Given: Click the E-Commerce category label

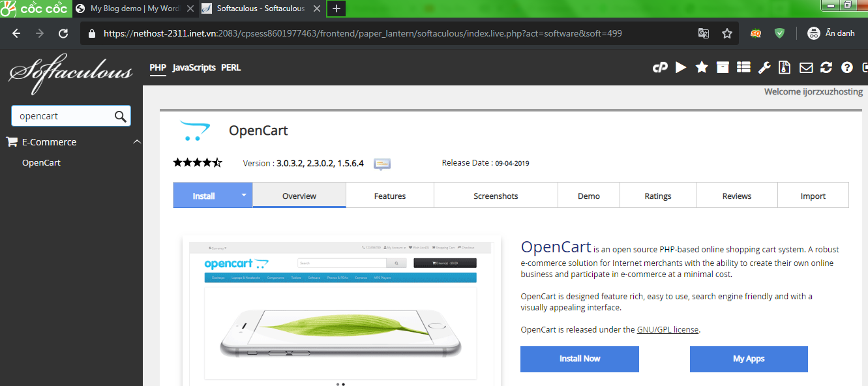Looking at the screenshot, I should (49, 141).
